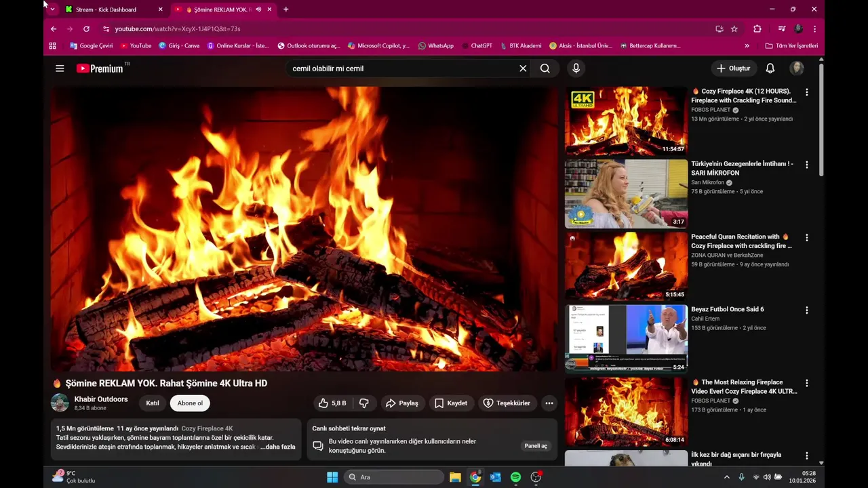Open Chrome three-dot menu
The width and height of the screenshot is (868, 488).
(x=814, y=29)
